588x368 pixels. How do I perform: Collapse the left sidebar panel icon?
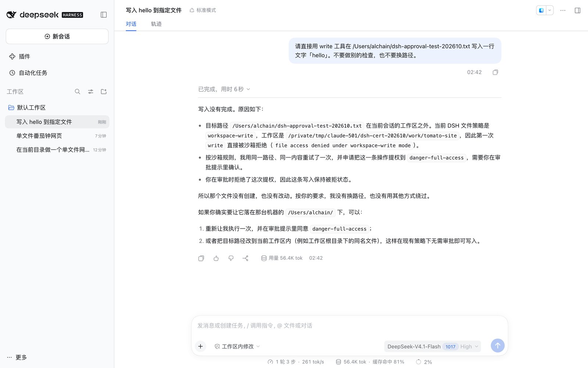click(104, 15)
